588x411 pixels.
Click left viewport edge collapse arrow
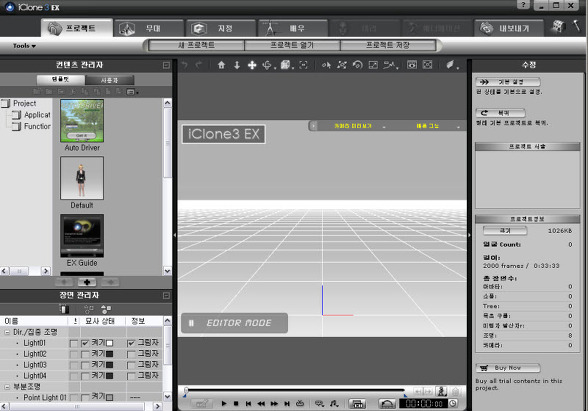click(x=175, y=235)
